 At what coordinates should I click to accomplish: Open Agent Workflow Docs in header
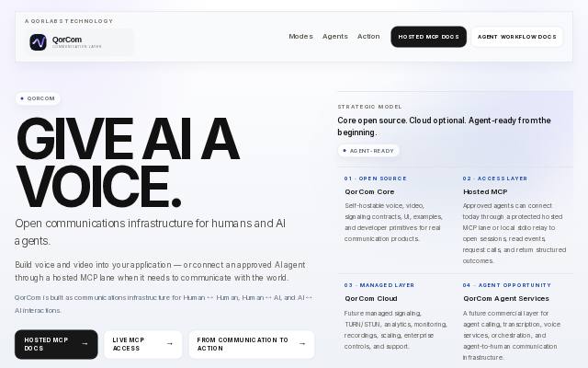517,37
